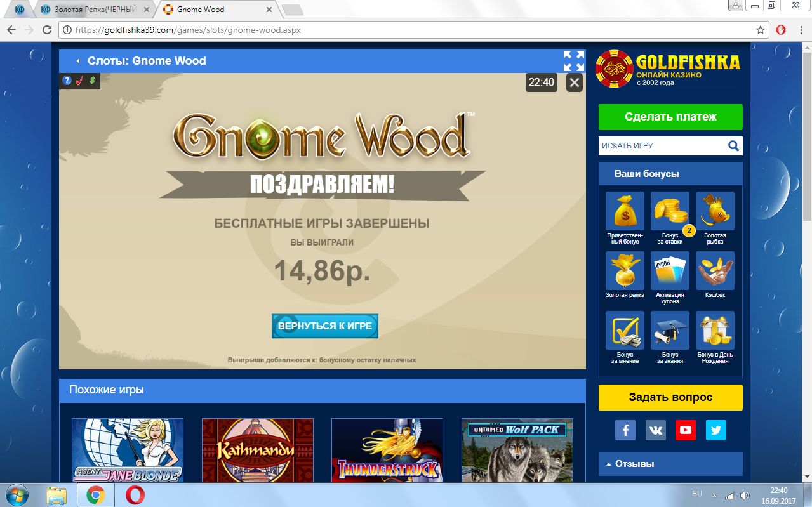Click the browser reload icon
Screen dimensions: 812x507
pos(47,30)
